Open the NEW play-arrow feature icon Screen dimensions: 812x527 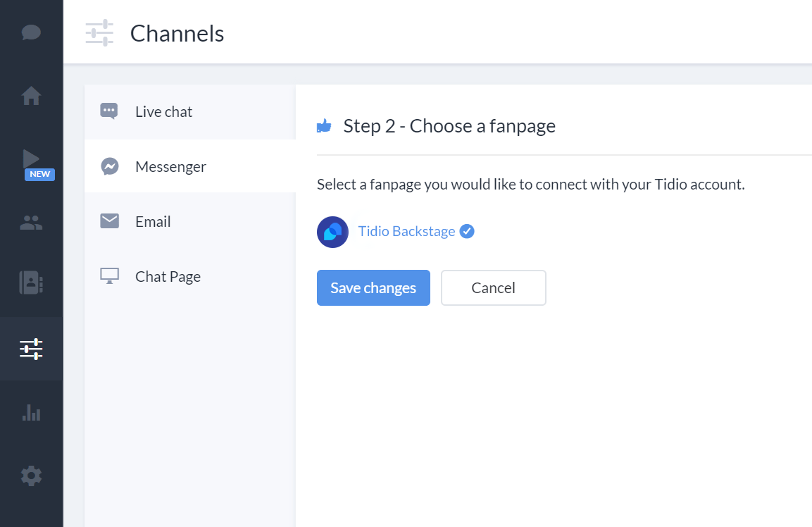point(31,159)
